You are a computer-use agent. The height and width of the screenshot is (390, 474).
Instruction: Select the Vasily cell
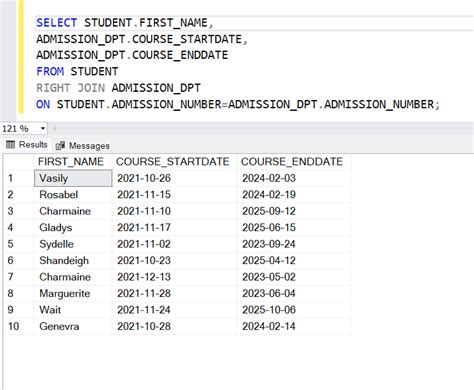click(73, 178)
